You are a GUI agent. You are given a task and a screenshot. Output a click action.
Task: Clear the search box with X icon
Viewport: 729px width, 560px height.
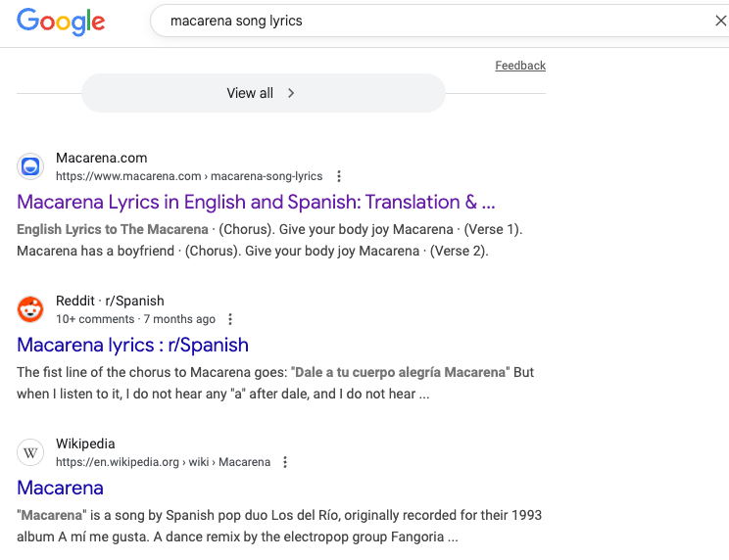pos(720,21)
